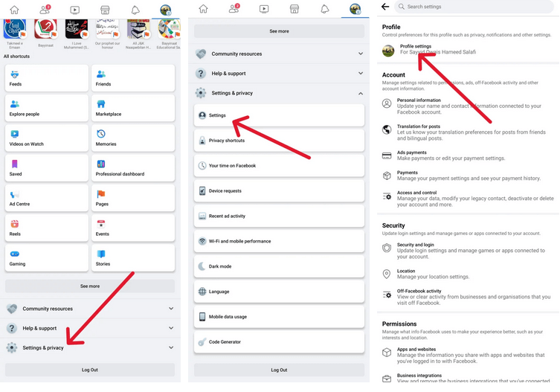Open Events shortcut
The width and height of the screenshot is (560, 392).
coord(133,228)
